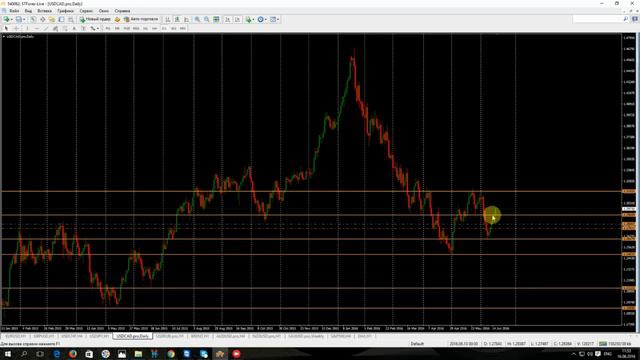
Task: Open the Графики menu
Action: (x=65, y=11)
